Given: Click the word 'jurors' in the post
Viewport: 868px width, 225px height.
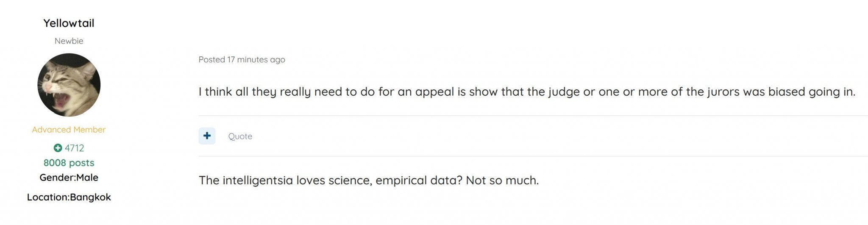Looking at the screenshot, I should point(723,92).
